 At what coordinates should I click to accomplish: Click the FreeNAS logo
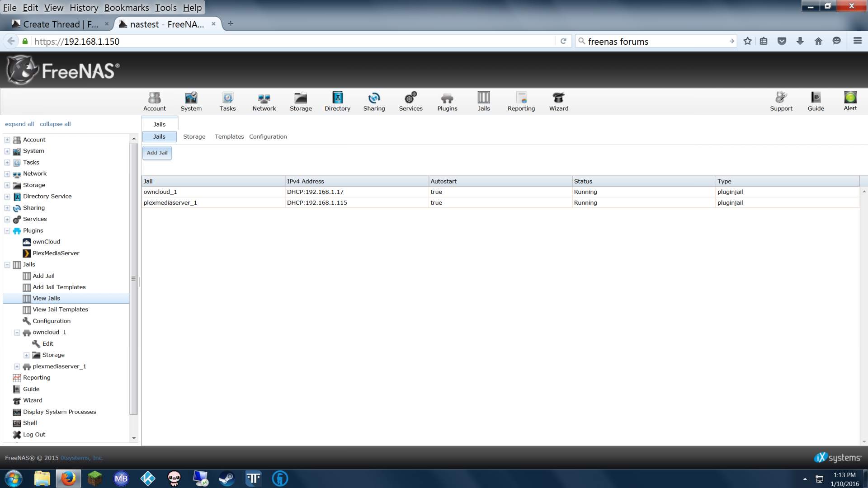[63, 70]
